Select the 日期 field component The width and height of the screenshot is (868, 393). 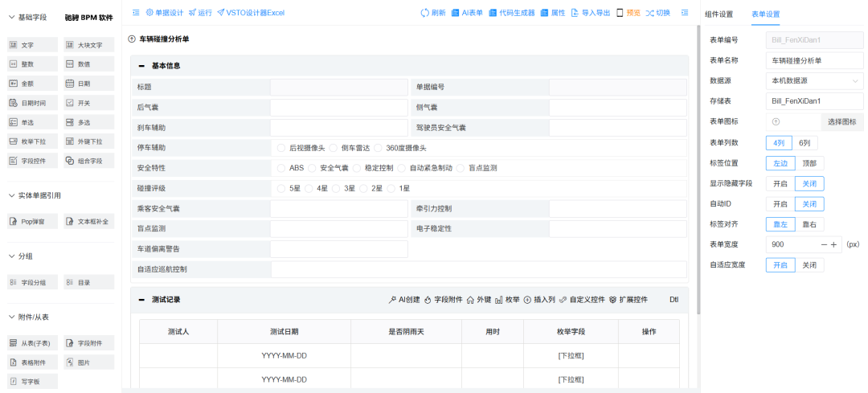click(88, 84)
